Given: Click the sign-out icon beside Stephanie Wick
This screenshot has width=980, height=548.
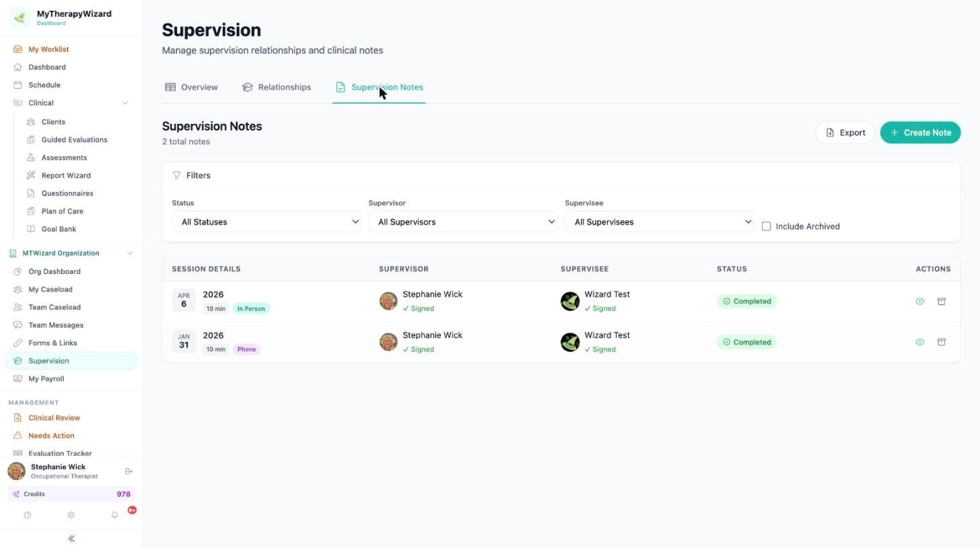Looking at the screenshot, I should point(129,471).
